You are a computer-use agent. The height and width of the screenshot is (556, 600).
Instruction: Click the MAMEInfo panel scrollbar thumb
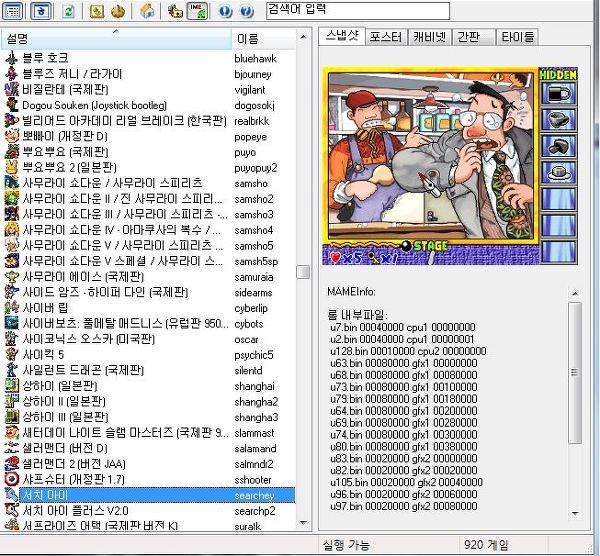pyautogui.click(x=575, y=373)
